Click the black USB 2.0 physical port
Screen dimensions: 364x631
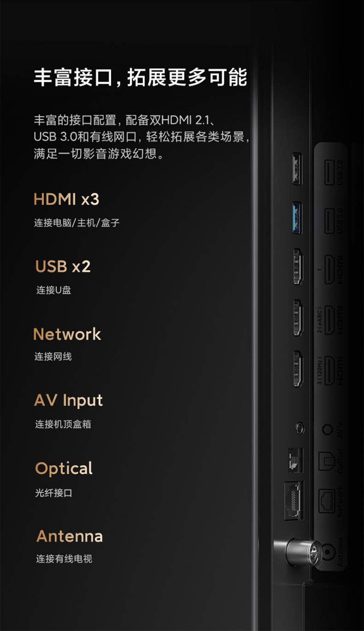point(298,168)
